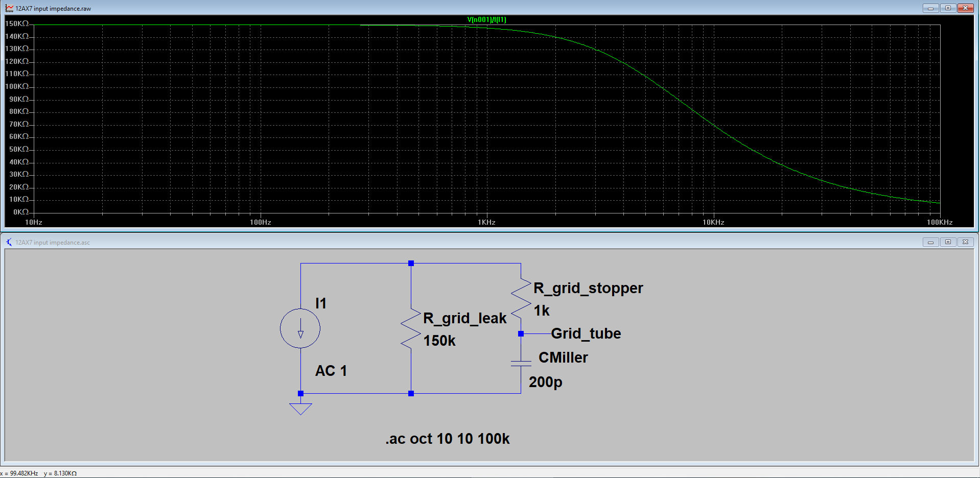Click the 50KΩ vertical axis label
Image resolution: width=980 pixels, height=478 pixels.
(x=19, y=149)
